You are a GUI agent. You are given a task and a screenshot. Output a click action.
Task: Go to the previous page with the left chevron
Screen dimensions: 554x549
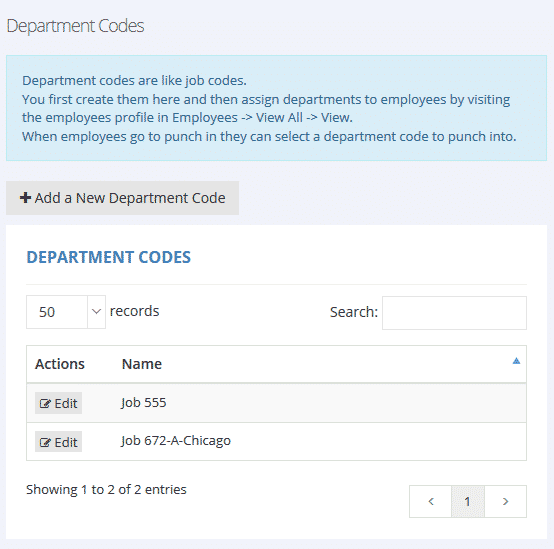click(430, 501)
